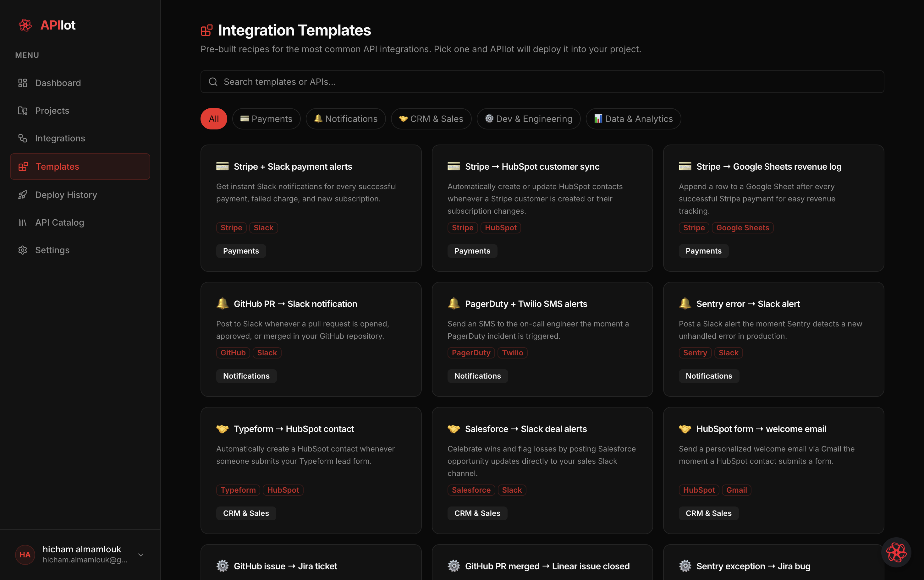Image resolution: width=924 pixels, height=580 pixels.
Task: Open HubSpot form → welcome email template
Action: [x=773, y=470]
